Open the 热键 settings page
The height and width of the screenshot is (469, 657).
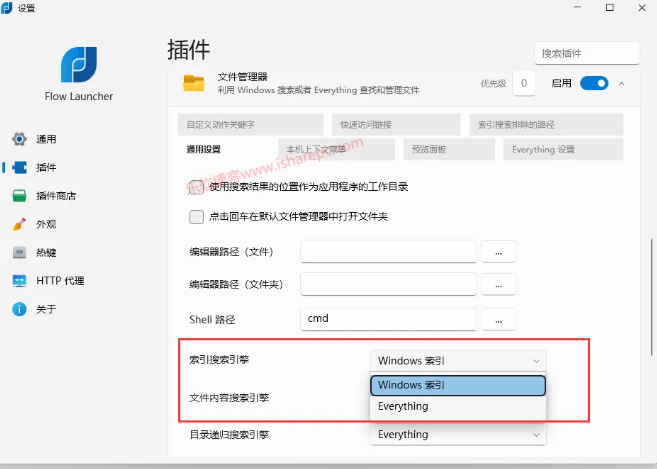point(46,253)
